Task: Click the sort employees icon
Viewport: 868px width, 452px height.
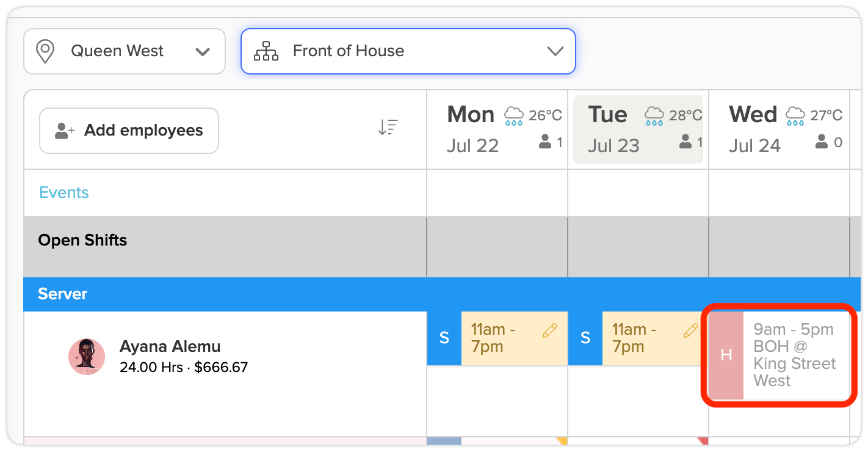Action: coord(388,127)
